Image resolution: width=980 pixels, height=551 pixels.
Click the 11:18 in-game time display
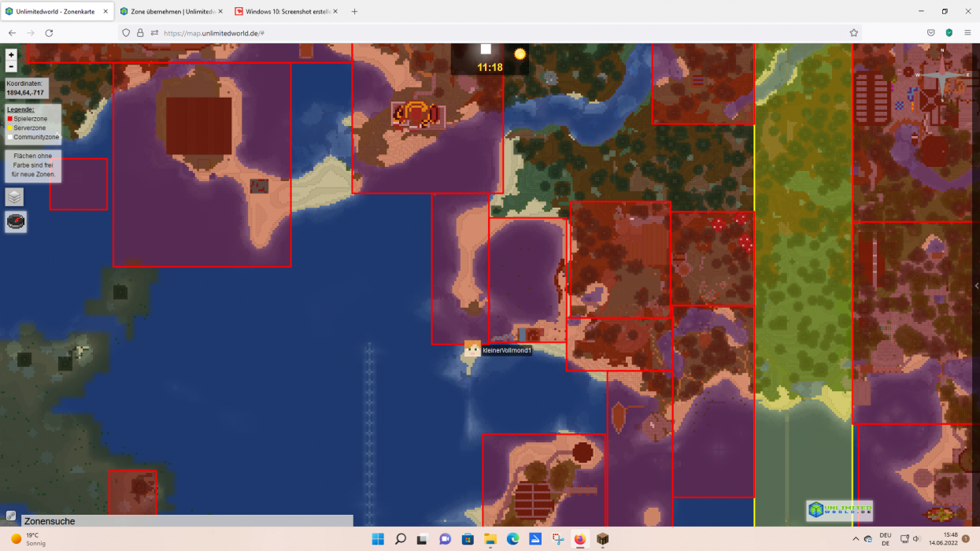[x=490, y=68]
